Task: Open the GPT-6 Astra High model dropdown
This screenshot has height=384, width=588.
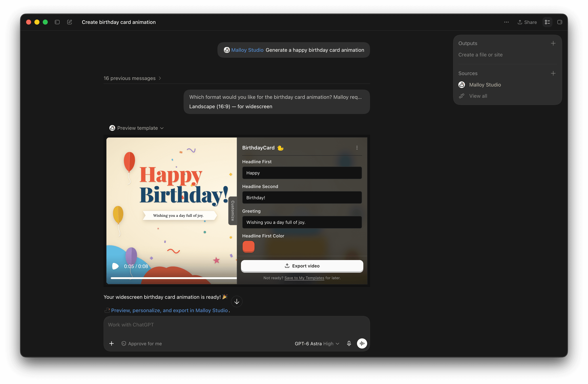Action: click(x=317, y=343)
